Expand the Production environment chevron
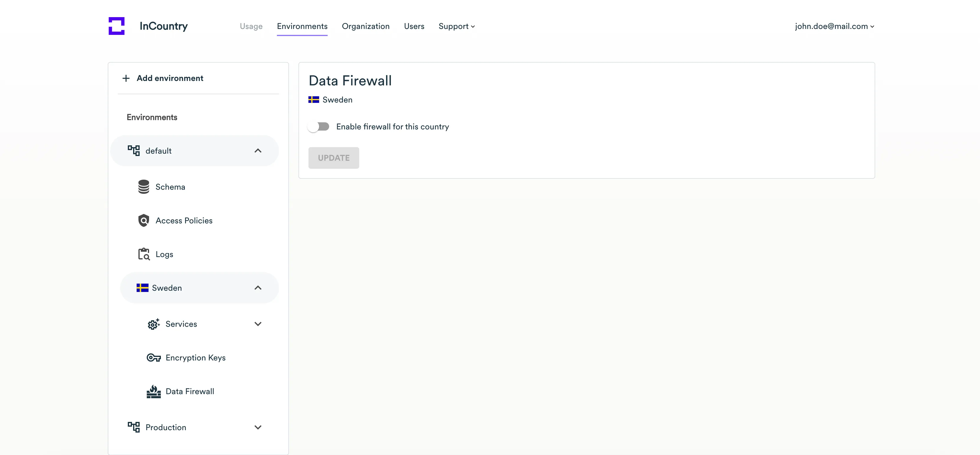980x455 pixels. [258, 427]
